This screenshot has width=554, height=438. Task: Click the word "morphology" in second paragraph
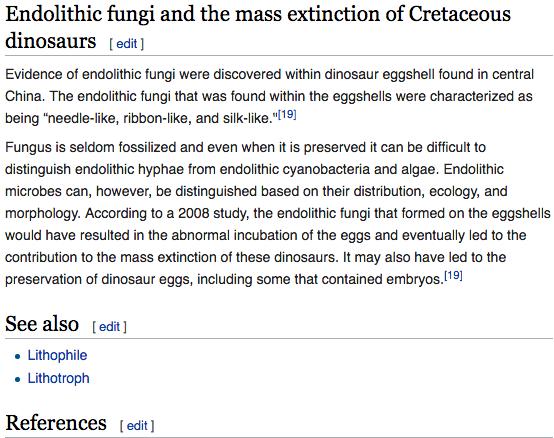point(41,214)
